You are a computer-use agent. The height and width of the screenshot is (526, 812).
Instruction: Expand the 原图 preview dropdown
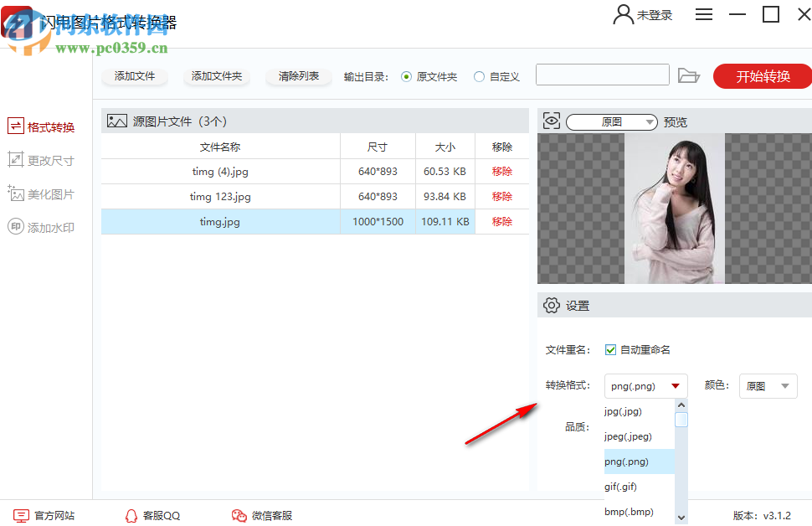pyautogui.click(x=611, y=121)
